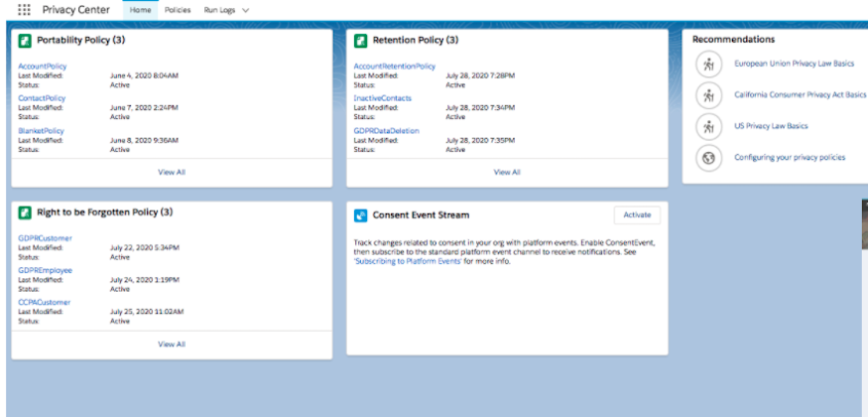Click the European Union Privacy Law Basics icon
Screen dimensions: 868x417
tap(708, 64)
